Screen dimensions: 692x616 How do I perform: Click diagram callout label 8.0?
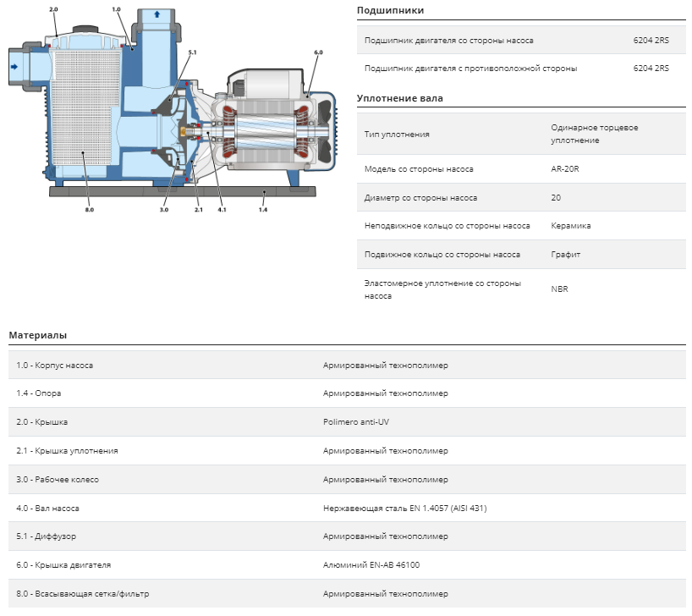(90, 210)
